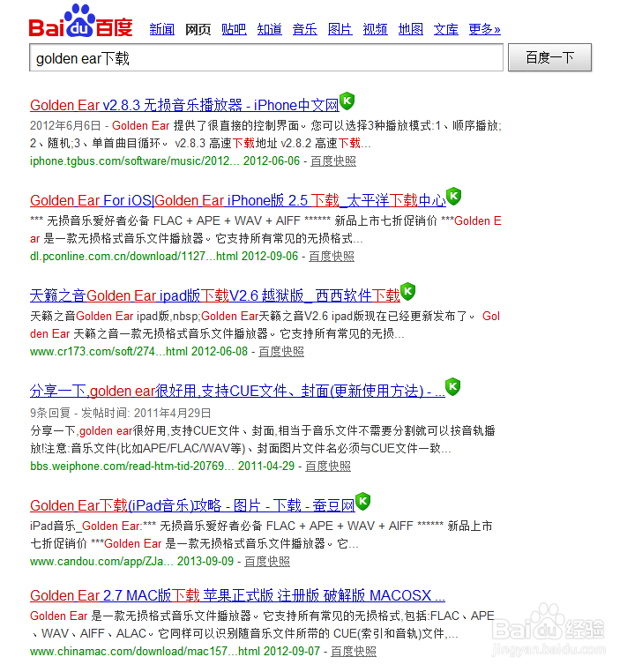Click the snippet text starting 2012年6月6日
Screen dimensions: 642x672
point(265,134)
